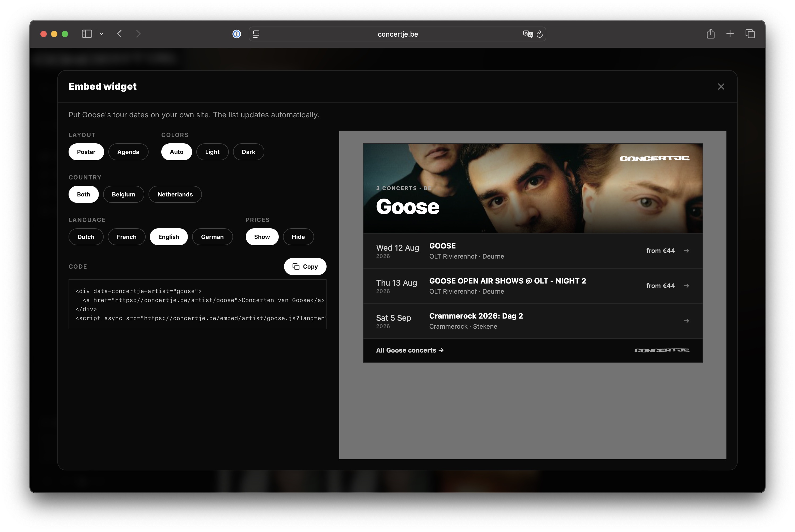Select the Agenda layout
This screenshot has height=532, width=795.
128,152
